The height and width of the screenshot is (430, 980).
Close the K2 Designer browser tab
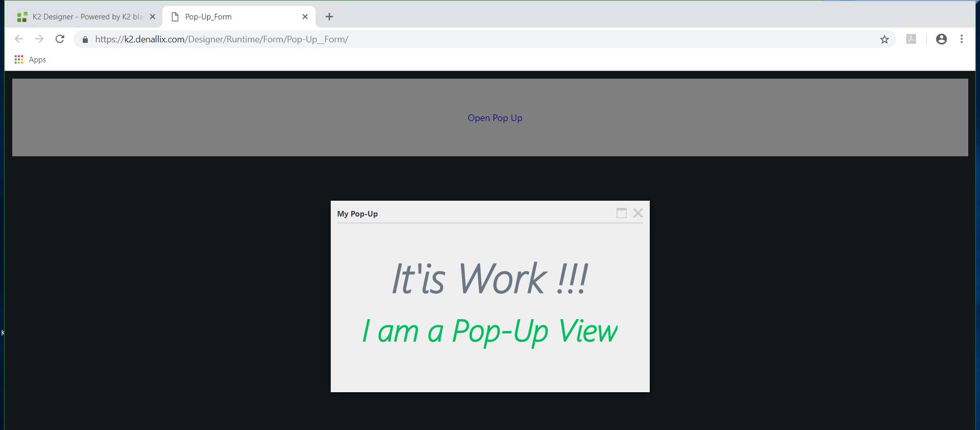click(152, 17)
